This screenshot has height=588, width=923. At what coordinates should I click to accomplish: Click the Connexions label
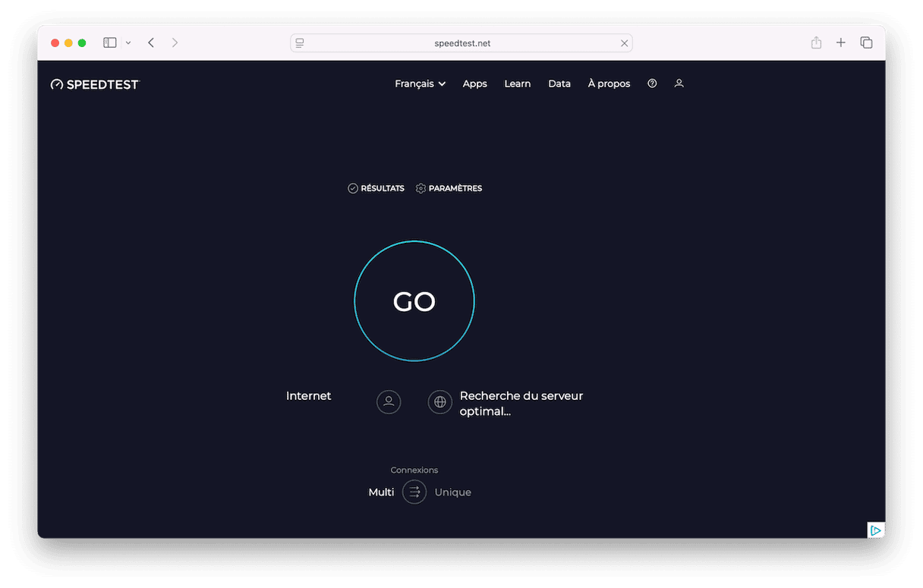pos(414,470)
